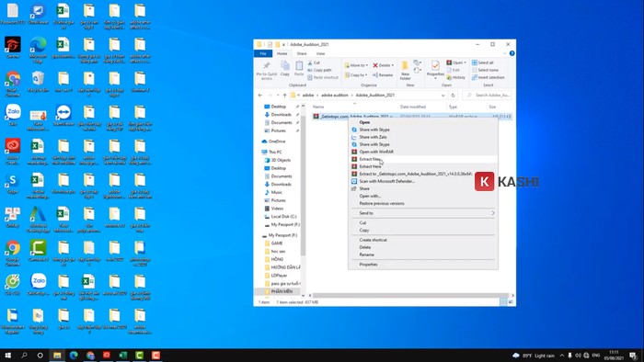Click Paste shortcut in the ribbon

point(323,77)
